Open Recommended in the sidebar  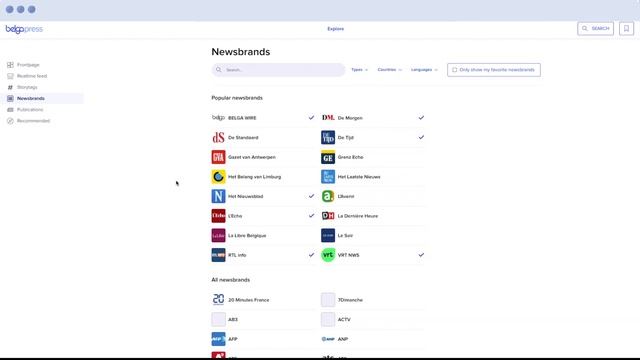[33, 121]
